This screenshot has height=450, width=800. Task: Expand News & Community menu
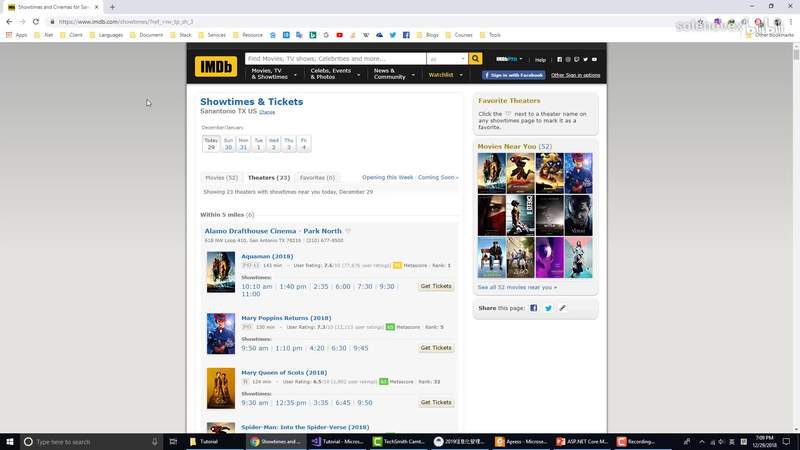[394, 74]
